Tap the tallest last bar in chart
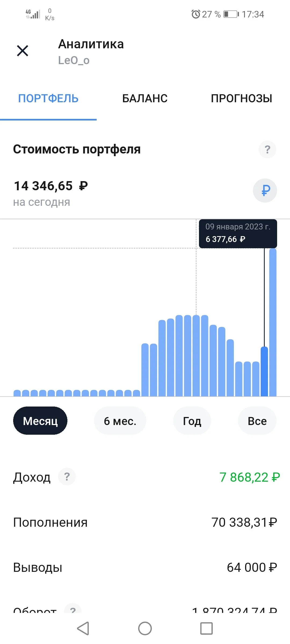Image resolution: width=290 pixels, height=644 pixels. tap(273, 322)
